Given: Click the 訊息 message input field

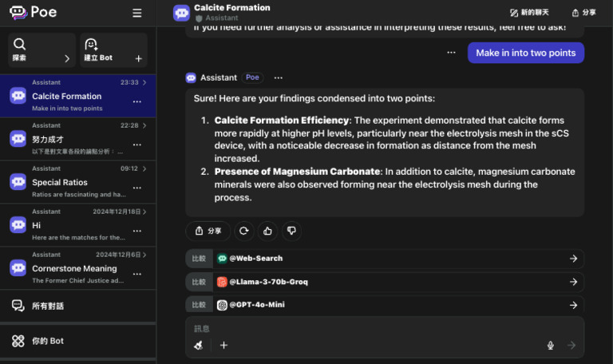Looking at the screenshot, I should pos(383,328).
